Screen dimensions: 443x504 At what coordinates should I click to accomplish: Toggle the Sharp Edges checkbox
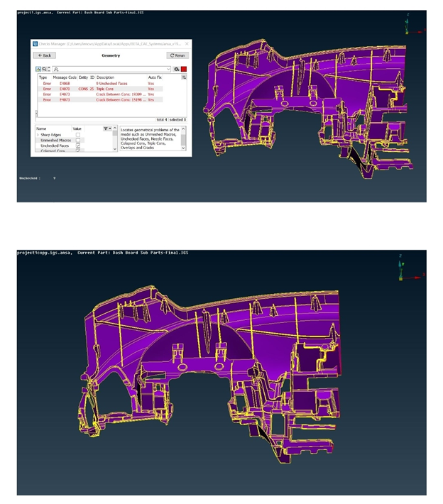78,134
